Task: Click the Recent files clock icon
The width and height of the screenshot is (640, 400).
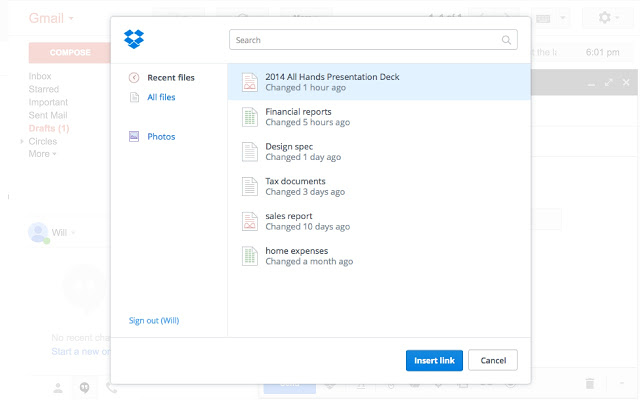Action: tap(134, 78)
